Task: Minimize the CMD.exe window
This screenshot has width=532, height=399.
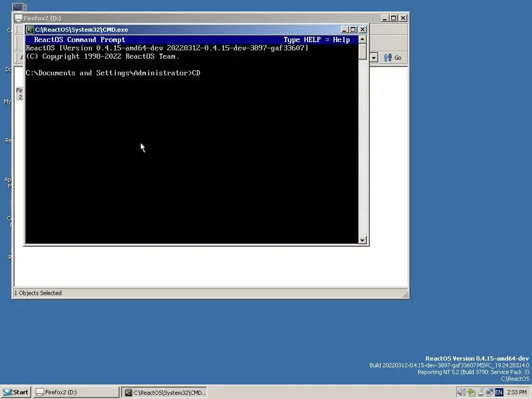Action: pyautogui.click(x=344, y=30)
